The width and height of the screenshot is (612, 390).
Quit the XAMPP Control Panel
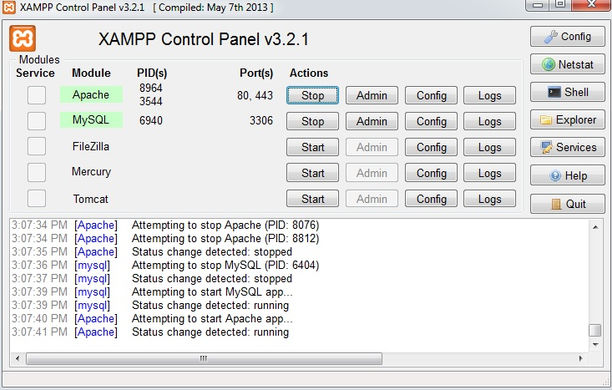(x=568, y=203)
